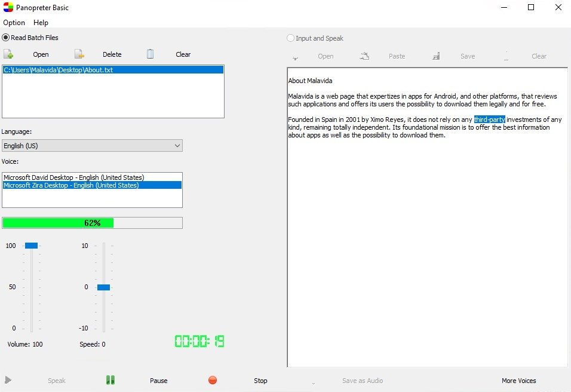Click the About Malavida heading in text area
The width and height of the screenshot is (571, 392).
(310, 81)
